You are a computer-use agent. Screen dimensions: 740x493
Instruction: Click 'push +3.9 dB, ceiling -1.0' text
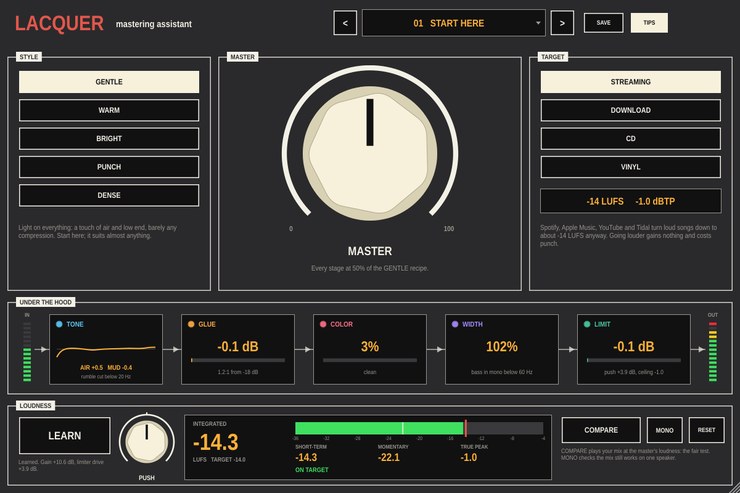point(634,372)
